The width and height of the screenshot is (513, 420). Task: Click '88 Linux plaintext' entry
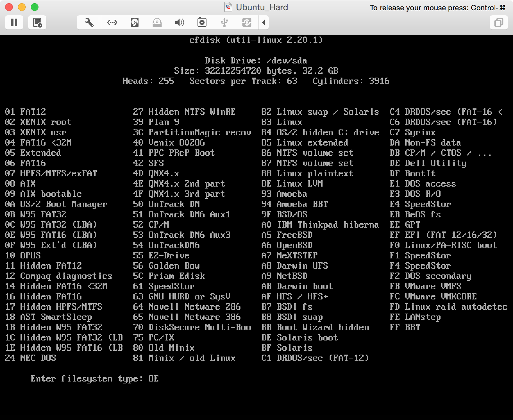(x=307, y=173)
